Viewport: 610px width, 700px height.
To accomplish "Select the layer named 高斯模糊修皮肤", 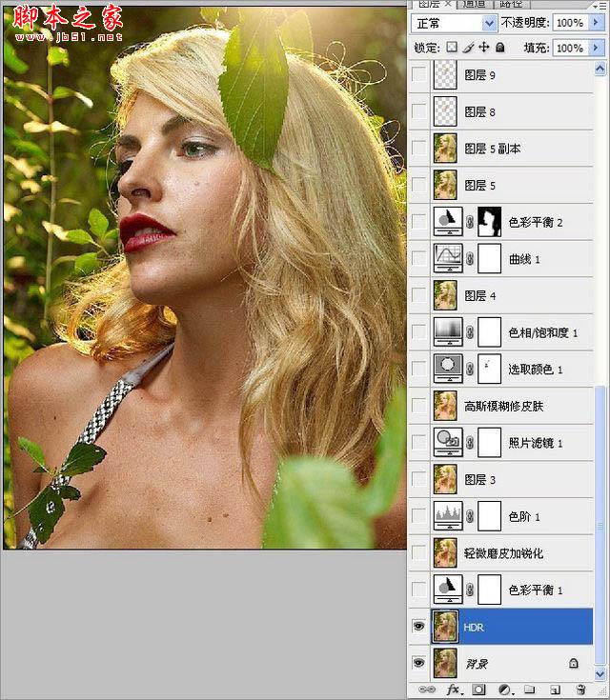I will tap(503, 406).
